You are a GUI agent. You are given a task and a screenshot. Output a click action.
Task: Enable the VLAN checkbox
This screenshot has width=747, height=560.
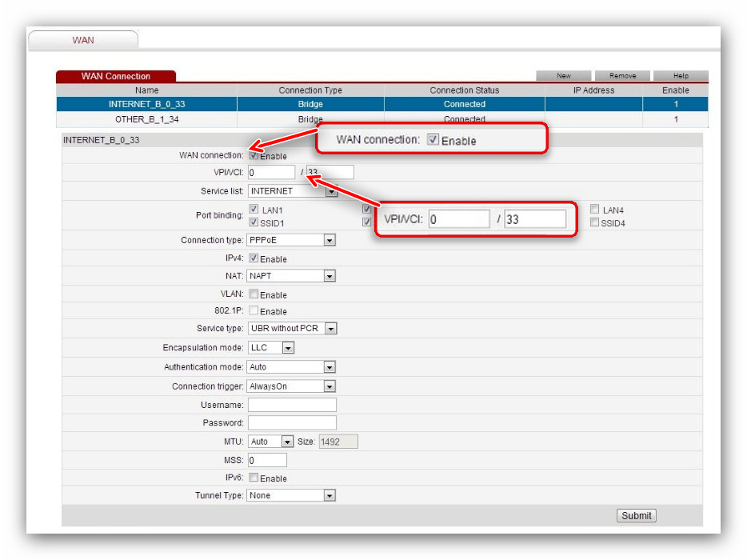pos(254,294)
